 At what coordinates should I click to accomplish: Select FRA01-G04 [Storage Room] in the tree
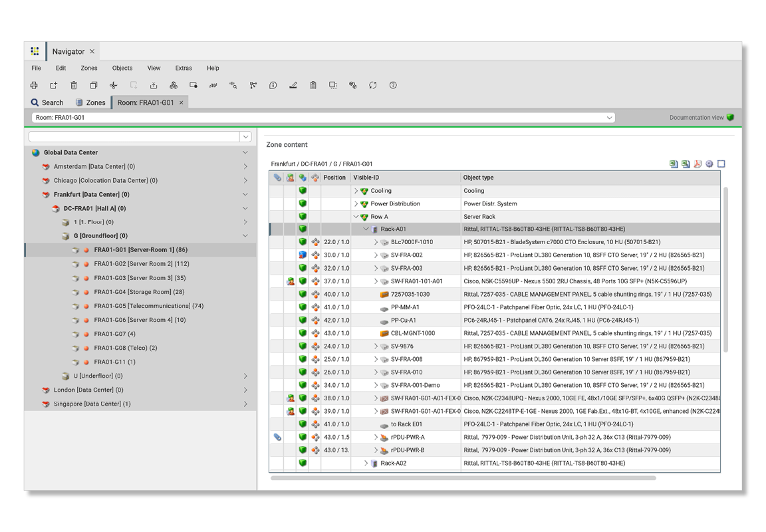coord(139,292)
